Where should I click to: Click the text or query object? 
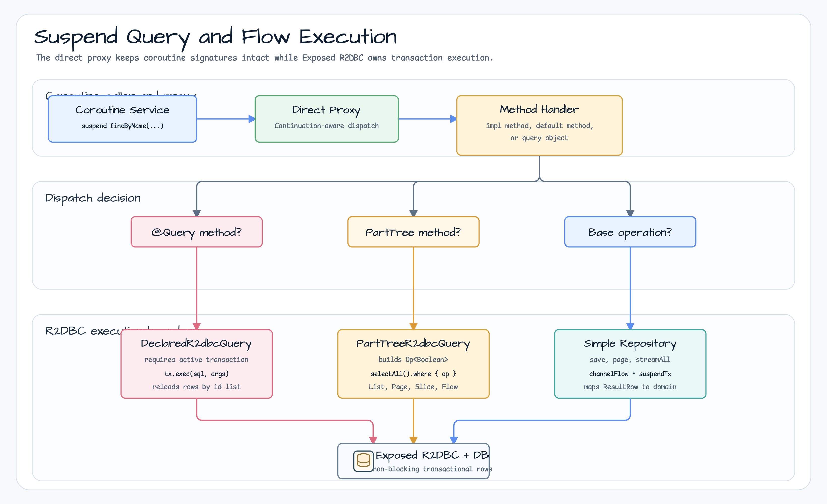[x=539, y=138]
